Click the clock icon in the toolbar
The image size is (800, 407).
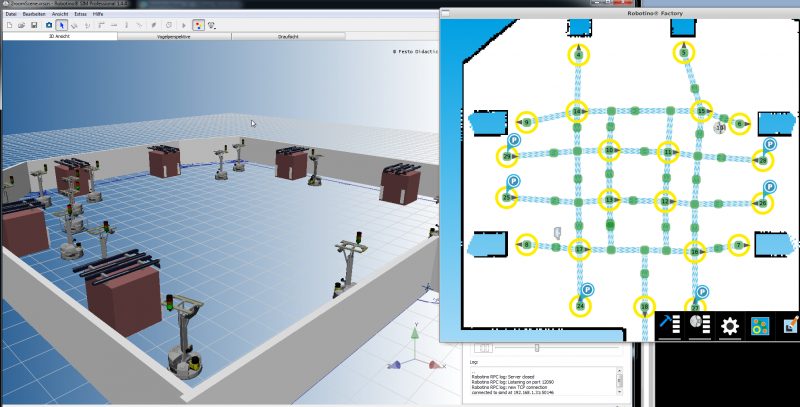coord(169,25)
